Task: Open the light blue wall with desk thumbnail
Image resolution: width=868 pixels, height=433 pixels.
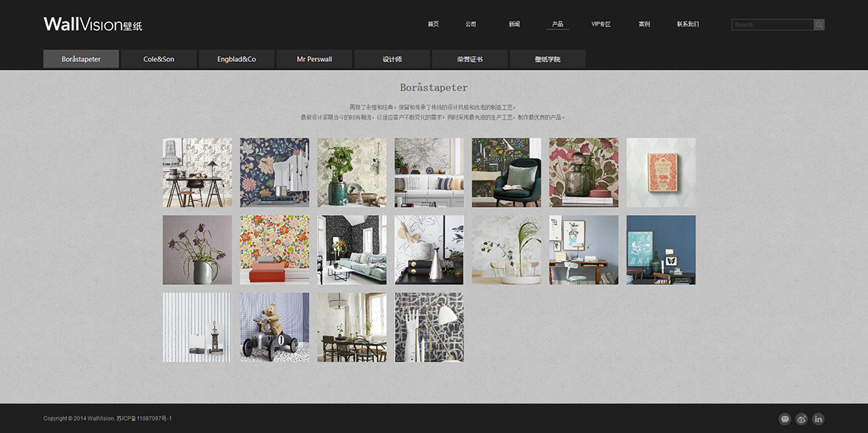Action: click(584, 250)
